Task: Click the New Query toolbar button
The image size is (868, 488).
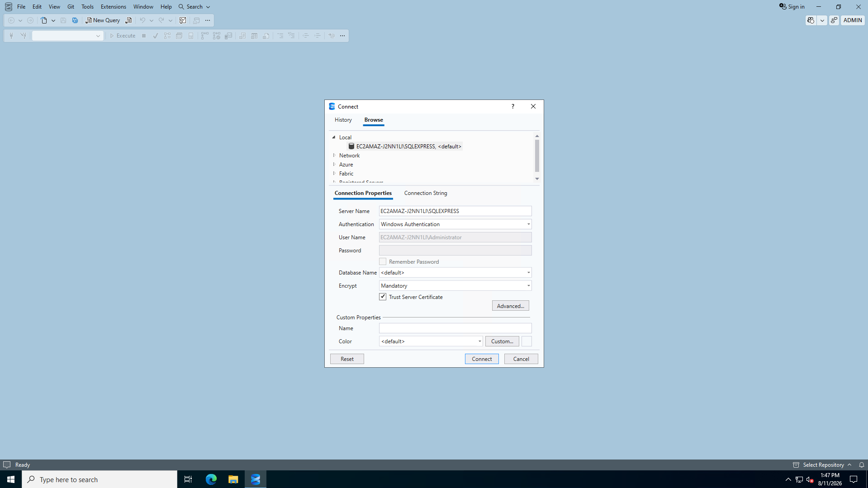Action: pos(103,20)
